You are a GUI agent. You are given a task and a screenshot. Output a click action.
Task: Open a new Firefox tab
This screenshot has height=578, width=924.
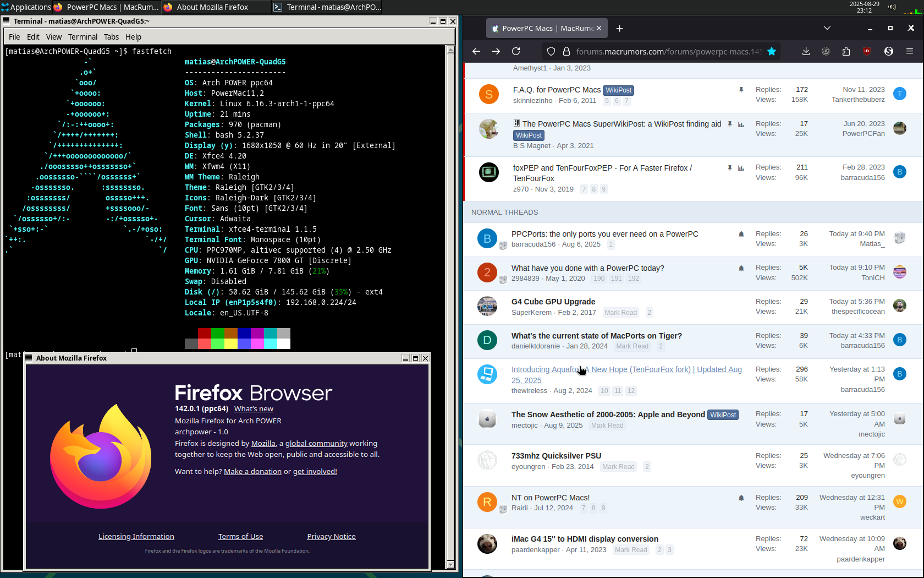pos(620,28)
